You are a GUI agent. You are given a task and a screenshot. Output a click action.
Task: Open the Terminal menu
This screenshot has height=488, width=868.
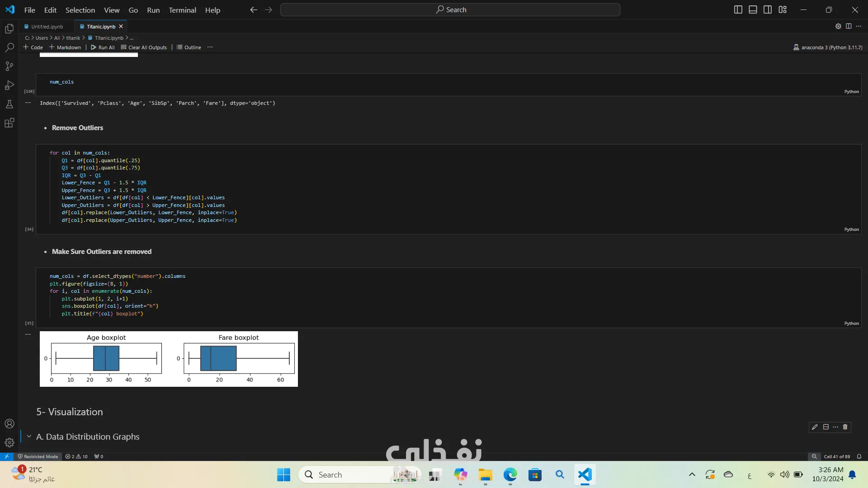182,10
